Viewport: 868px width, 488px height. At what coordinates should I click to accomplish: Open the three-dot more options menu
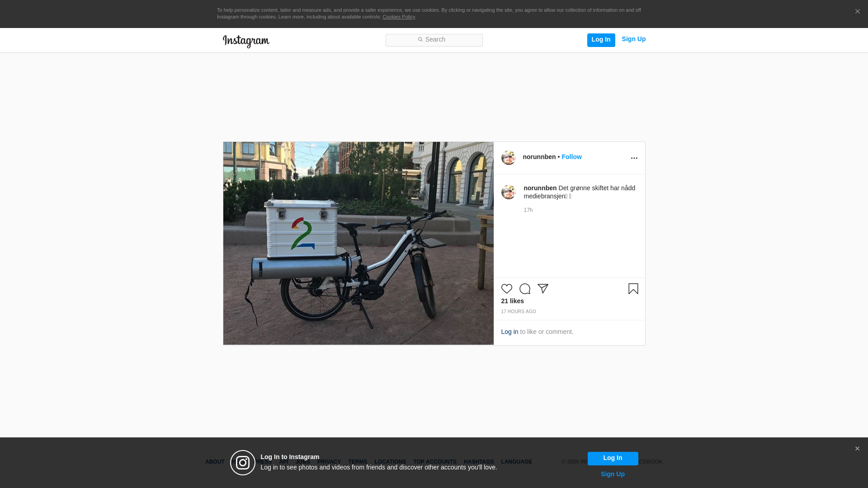[x=634, y=158]
